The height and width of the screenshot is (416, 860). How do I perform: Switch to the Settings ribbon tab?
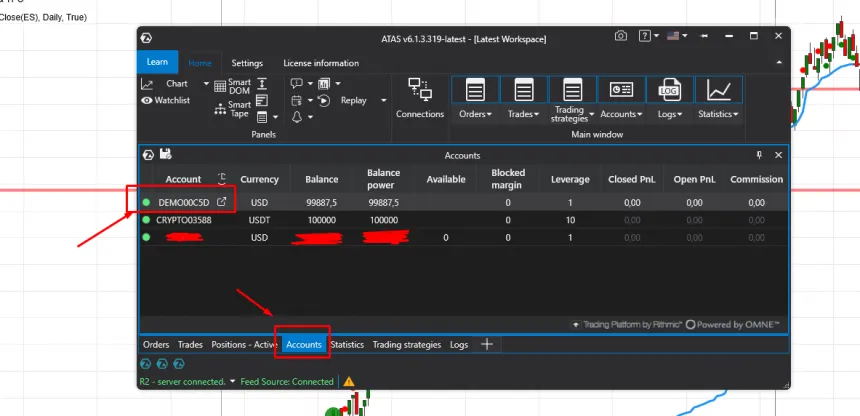pos(247,63)
